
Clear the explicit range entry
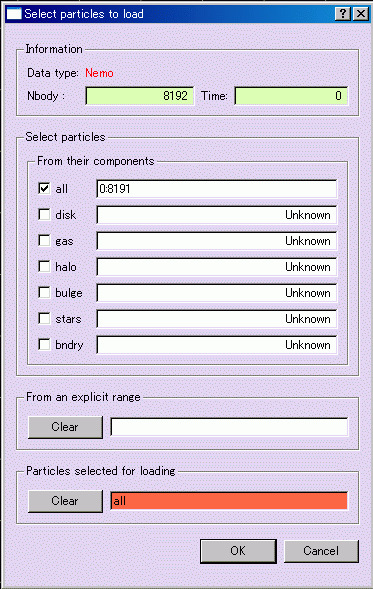click(65, 427)
